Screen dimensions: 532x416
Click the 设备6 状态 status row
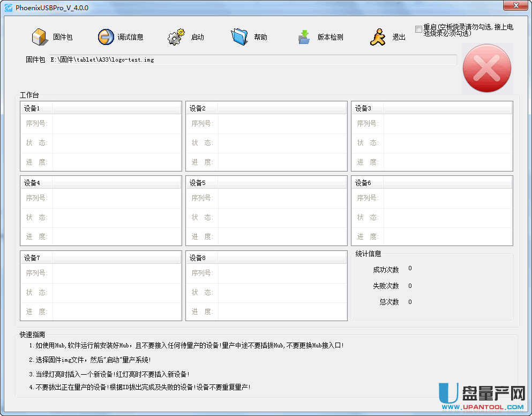(x=447, y=218)
